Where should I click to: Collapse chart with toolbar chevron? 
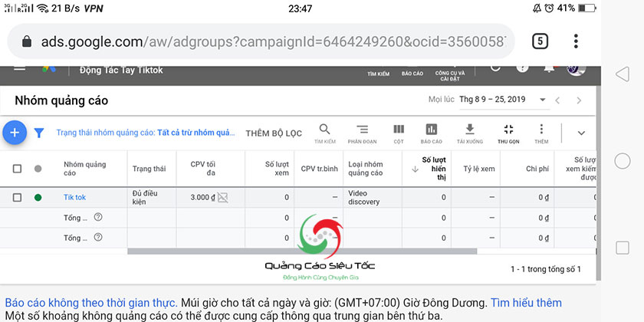click(581, 133)
